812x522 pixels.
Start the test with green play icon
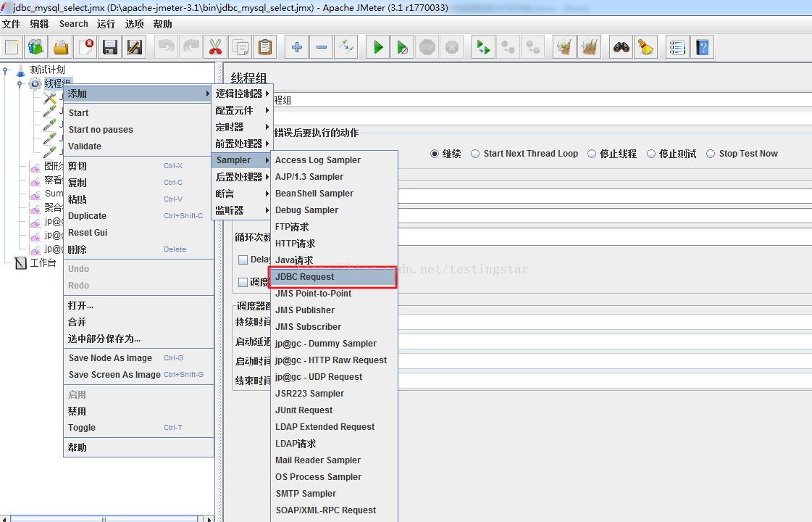tap(378, 47)
